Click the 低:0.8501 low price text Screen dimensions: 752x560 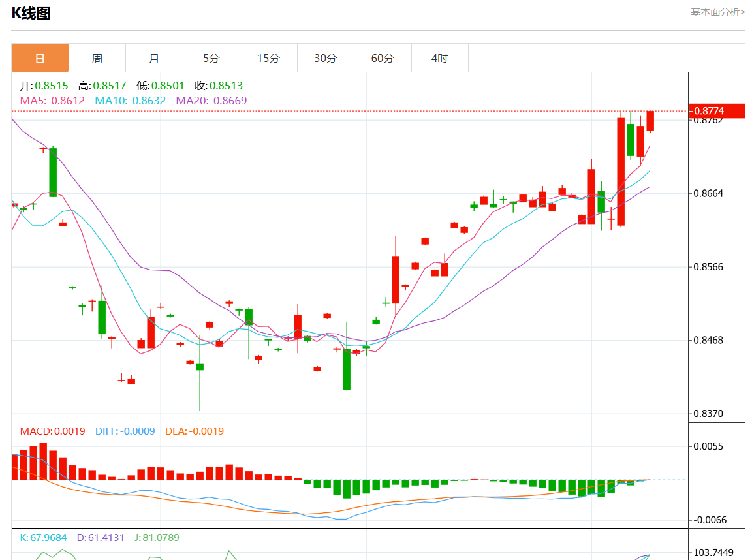click(160, 86)
